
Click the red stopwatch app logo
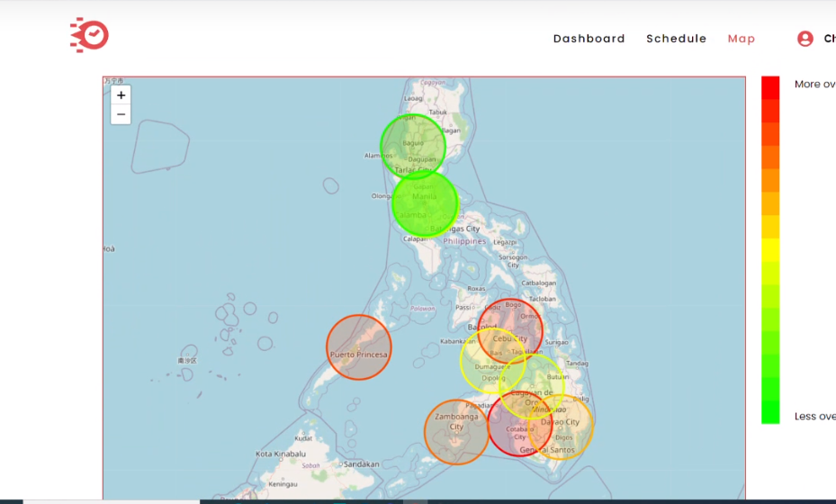(x=89, y=35)
